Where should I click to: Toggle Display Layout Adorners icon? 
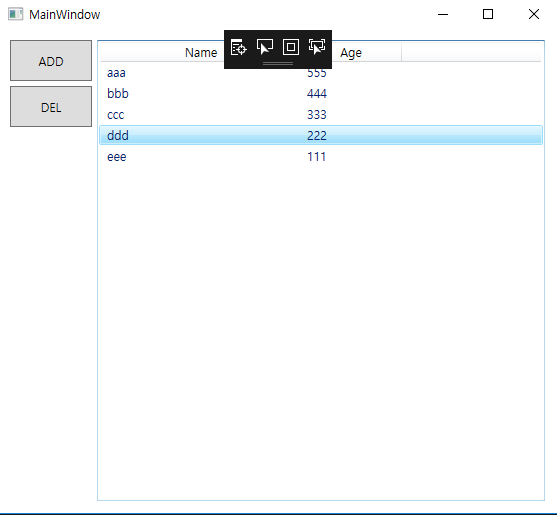(291, 47)
